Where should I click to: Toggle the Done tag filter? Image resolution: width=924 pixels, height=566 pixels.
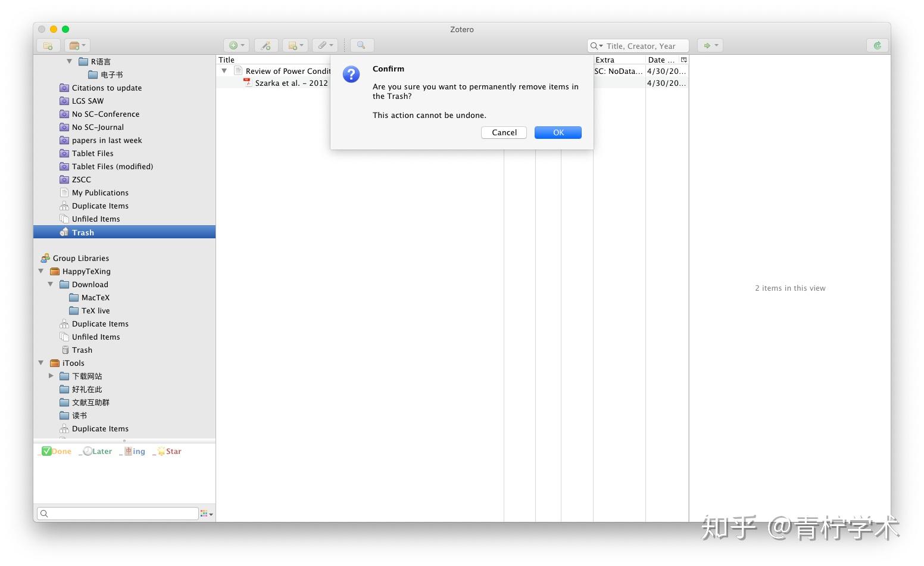pyautogui.click(x=55, y=451)
